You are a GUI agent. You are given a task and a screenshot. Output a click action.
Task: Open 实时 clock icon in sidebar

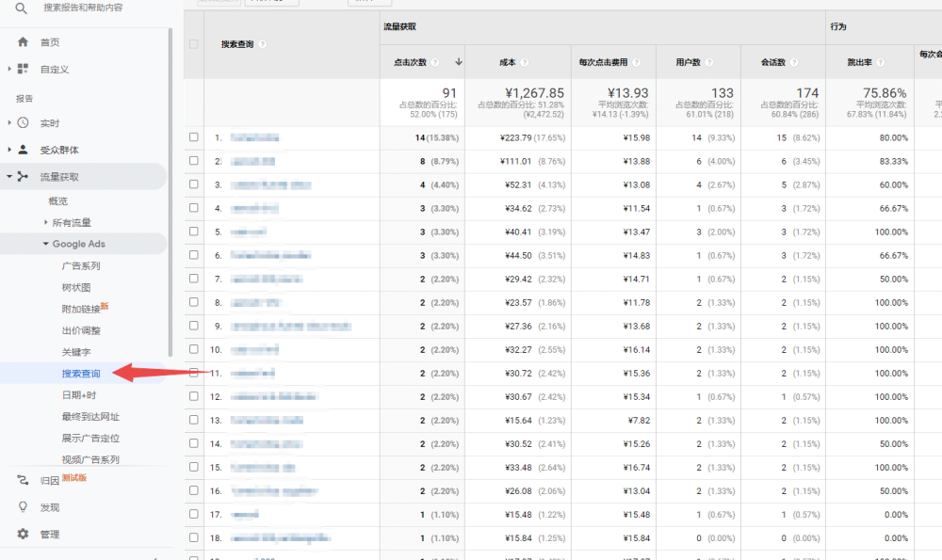24,123
